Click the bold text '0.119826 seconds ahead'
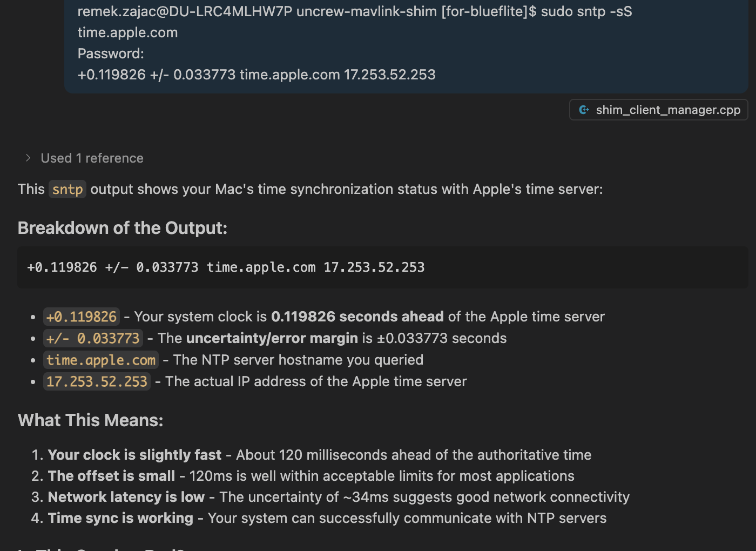Image resolution: width=756 pixels, height=551 pixels. tap(357, 317)
